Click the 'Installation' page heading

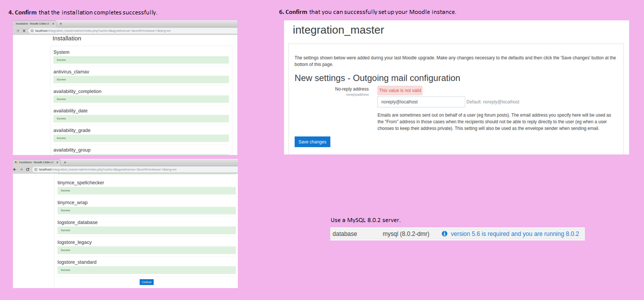[67, 39]
